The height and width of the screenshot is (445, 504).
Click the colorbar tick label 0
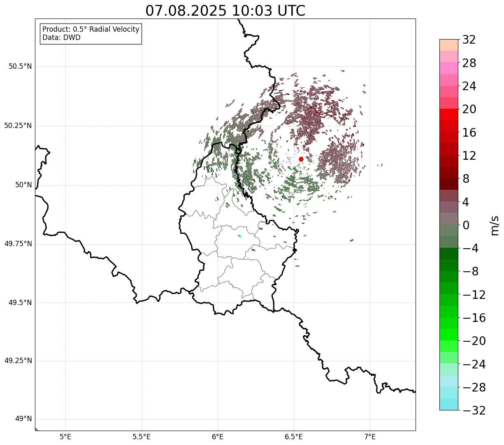tap(466, 225)
